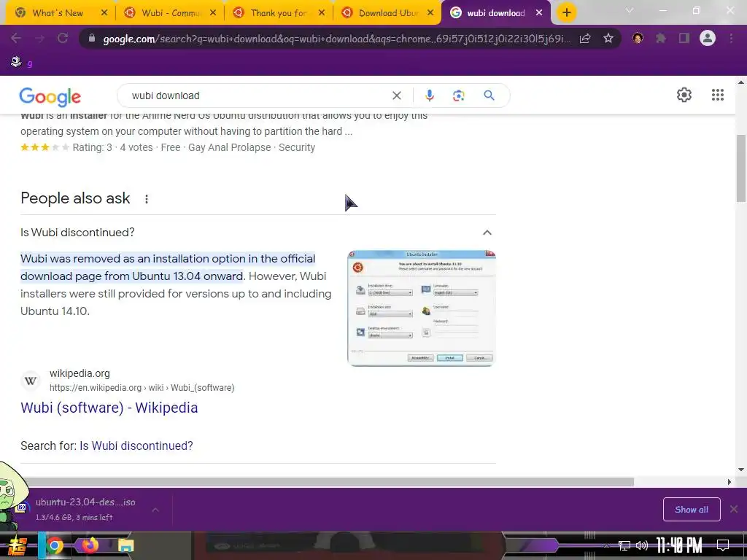Open the Windows Start button

point(17,545)
